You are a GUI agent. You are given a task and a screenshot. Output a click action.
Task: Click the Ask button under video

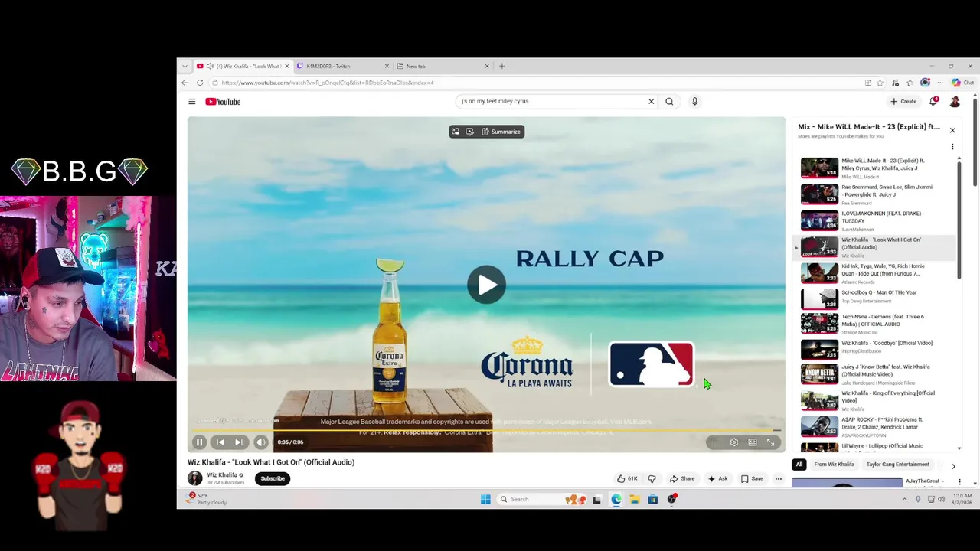tap(717, 478)
